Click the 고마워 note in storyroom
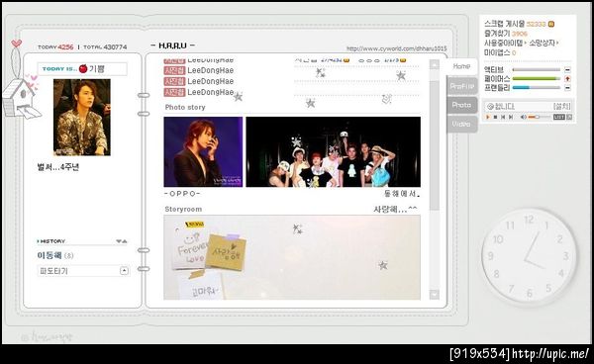 tap(201, 286)
